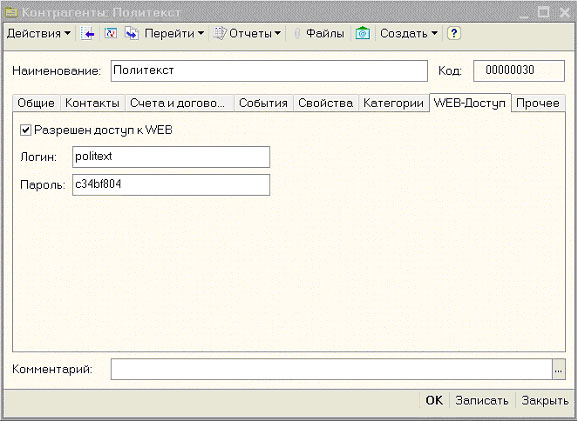This screenshot has width=577, height=421.
Task: Expand the Действия dropdown menu
Action: pyautogui.click(x=39, y=33)
